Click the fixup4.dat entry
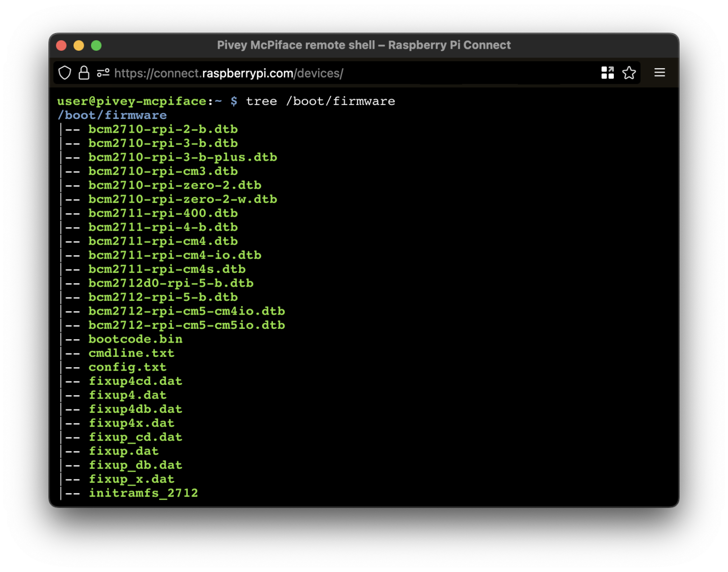Screen dimensions: 728x572 tap(127, 395)
